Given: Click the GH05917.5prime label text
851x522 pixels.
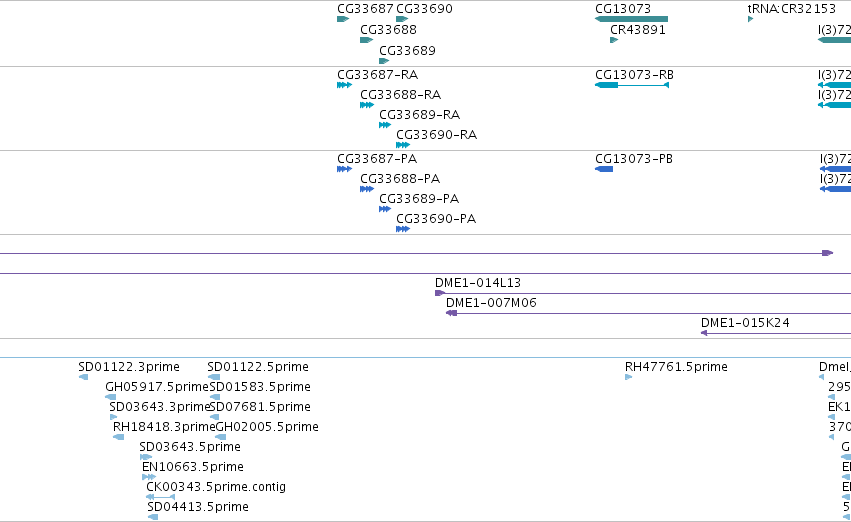Looking at the screenshot, I should [157, 387].
